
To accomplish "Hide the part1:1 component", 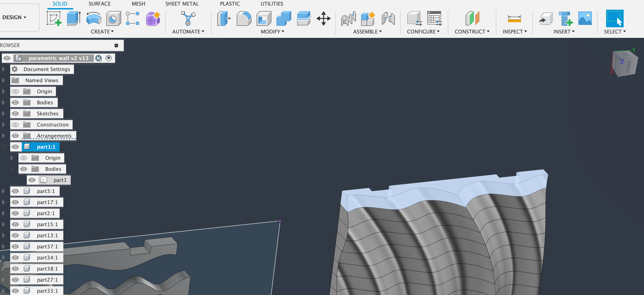I will coord(15,147).
